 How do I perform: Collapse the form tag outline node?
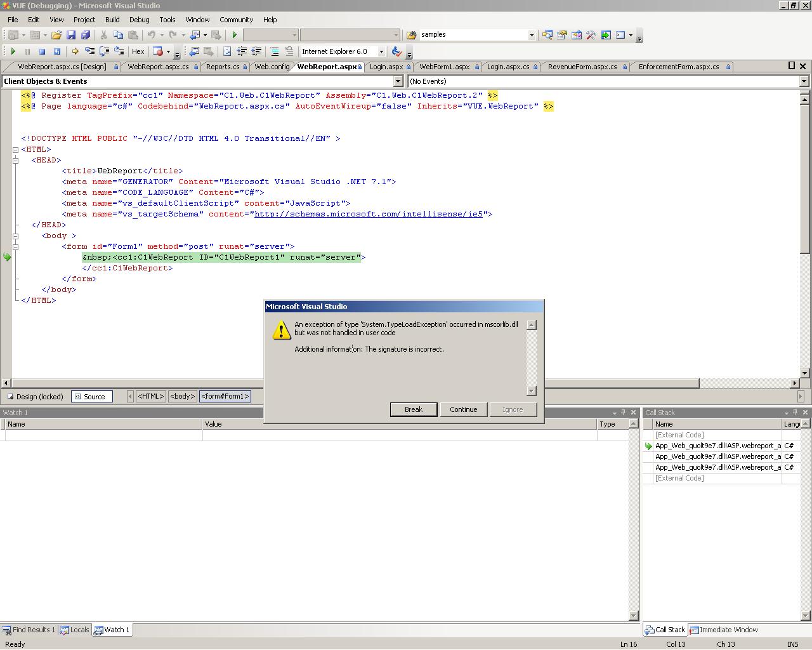point(16,247)
